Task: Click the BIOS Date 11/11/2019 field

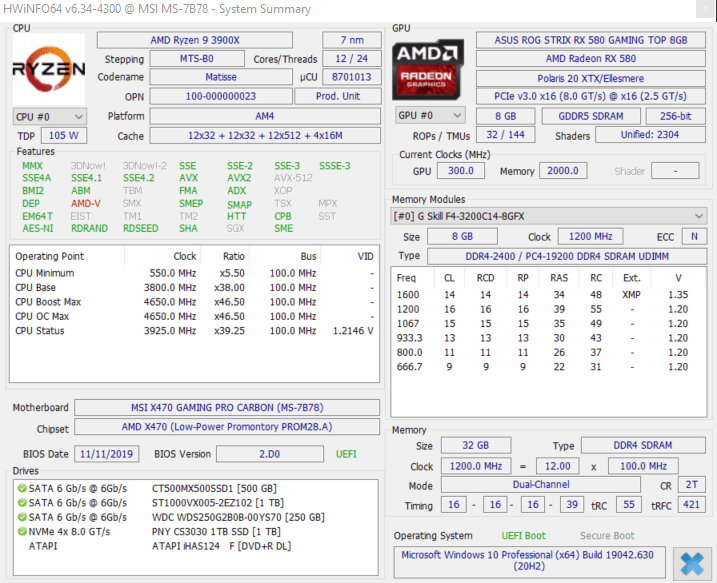Action: 107,454
